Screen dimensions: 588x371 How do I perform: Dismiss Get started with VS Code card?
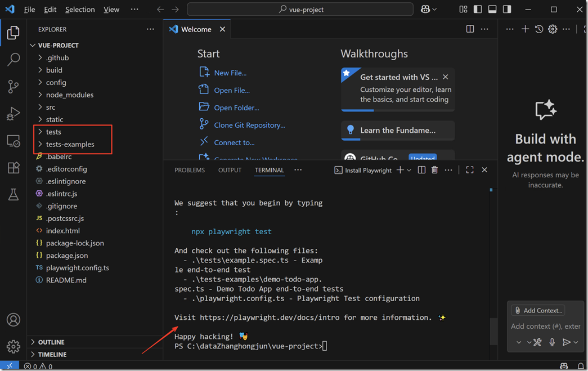click(x=446, y=77)
